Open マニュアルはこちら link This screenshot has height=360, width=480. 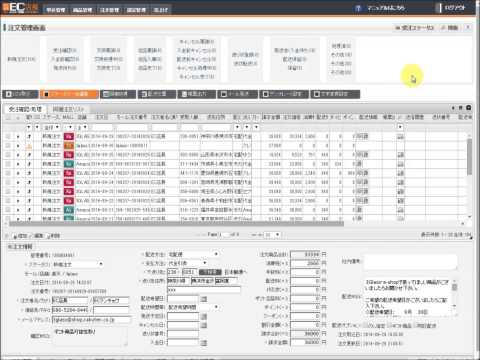coord(386,8)
